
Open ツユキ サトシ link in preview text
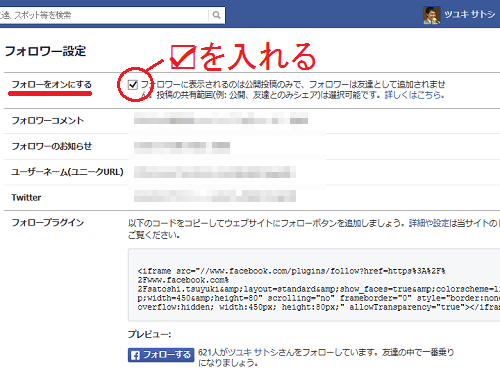tap(253, 352)
